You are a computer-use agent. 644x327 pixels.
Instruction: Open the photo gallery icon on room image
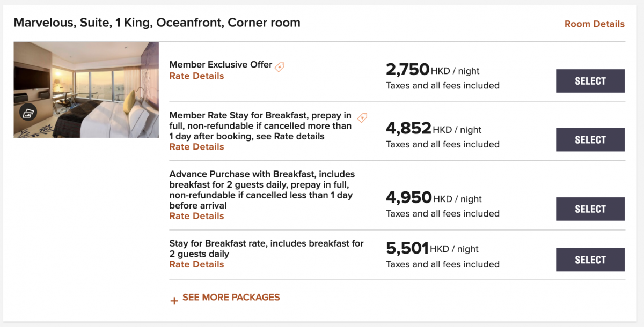point(28,113)
